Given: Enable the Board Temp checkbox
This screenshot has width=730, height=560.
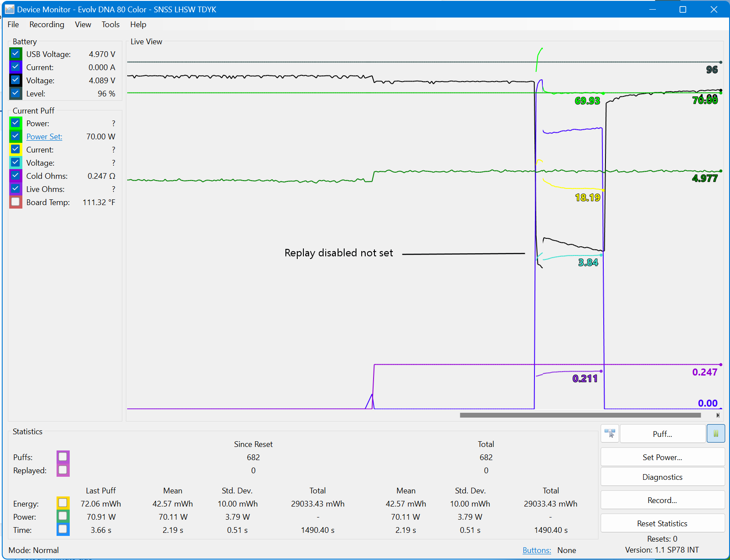Looking at the screenshot, I should [16, 202].
